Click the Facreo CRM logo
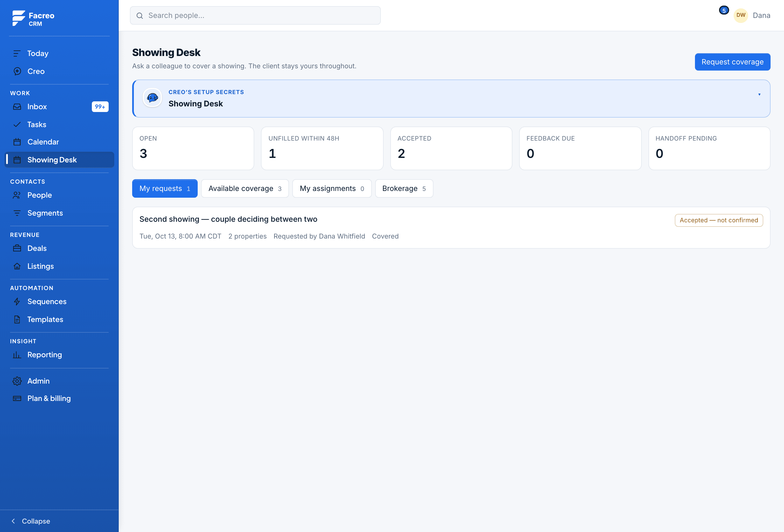This screenshot has height=532, width=784. click(33, 18)
